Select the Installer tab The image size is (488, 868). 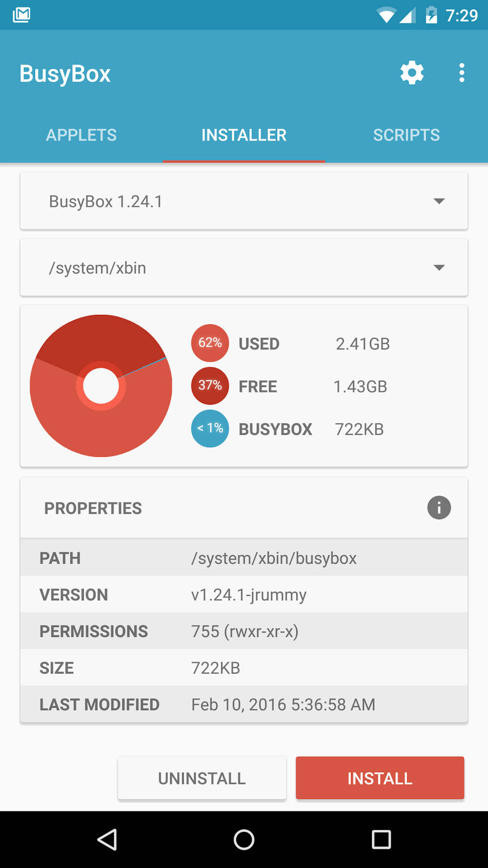point(244,135)
